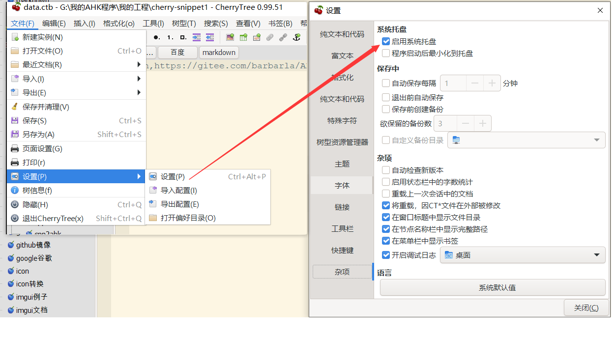Click the indent paragraph toolbar icon
This screenshot has width=615, height=364.
coord(197,37)
